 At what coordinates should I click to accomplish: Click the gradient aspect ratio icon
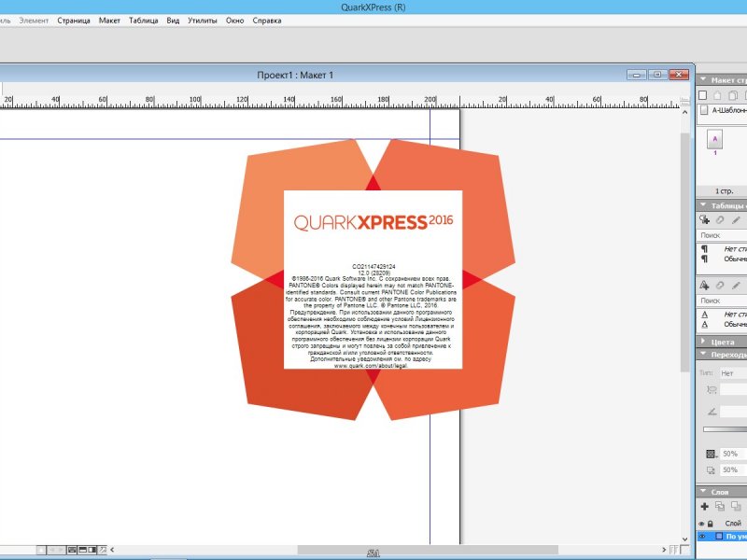pyautogui.click(x=712, y=390)
